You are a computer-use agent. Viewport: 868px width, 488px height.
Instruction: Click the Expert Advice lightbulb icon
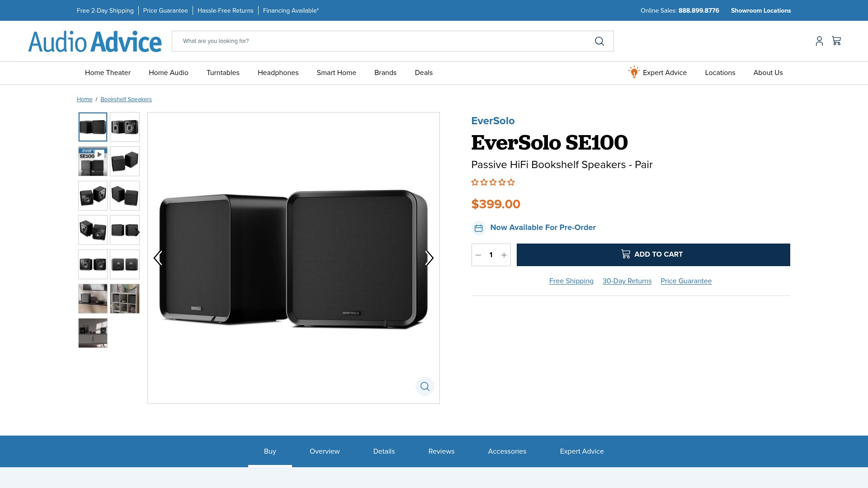(634, 72)
